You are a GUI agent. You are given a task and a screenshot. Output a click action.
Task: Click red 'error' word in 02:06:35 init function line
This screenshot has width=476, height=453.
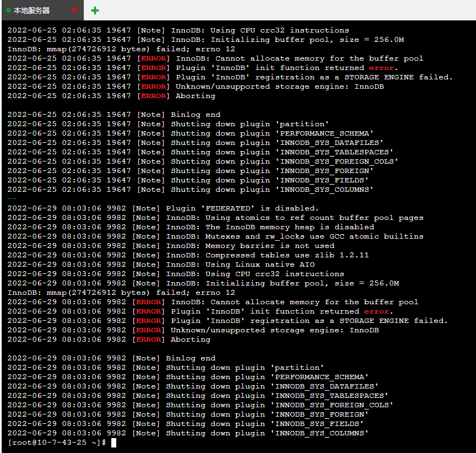click(382, 68)
